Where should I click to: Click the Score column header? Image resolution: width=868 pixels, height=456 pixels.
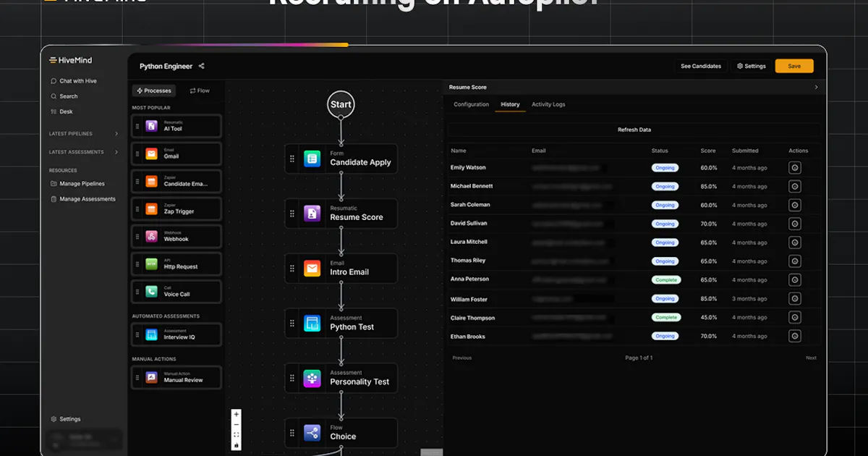[x=708, y=151]
